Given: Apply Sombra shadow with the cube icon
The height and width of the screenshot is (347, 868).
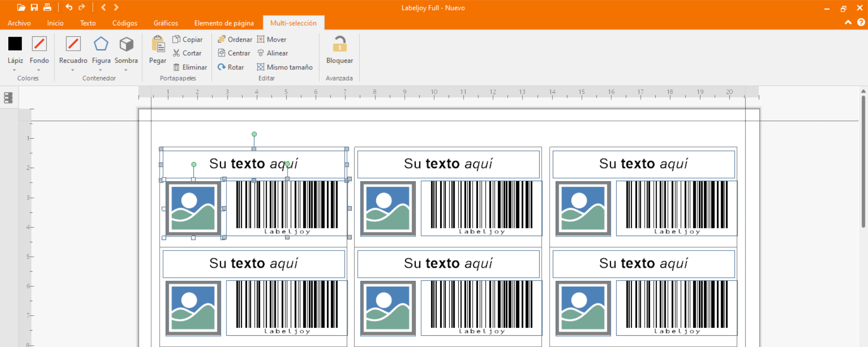Looking at the screenshot, I should click(126, 44).
